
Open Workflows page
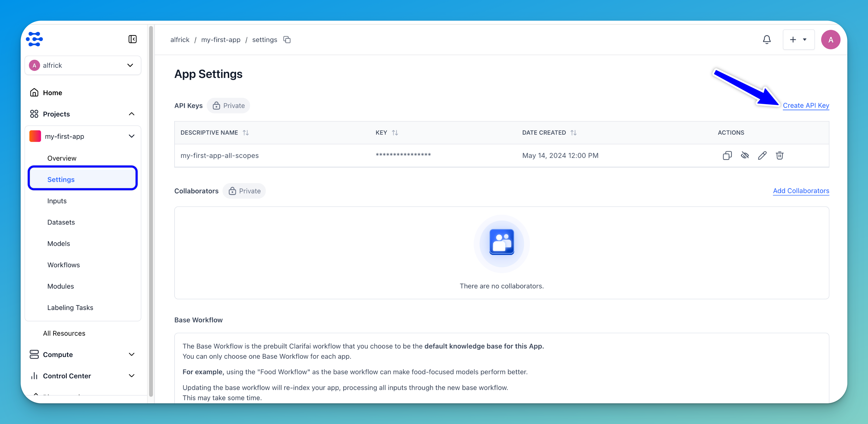tap(63, 265)
